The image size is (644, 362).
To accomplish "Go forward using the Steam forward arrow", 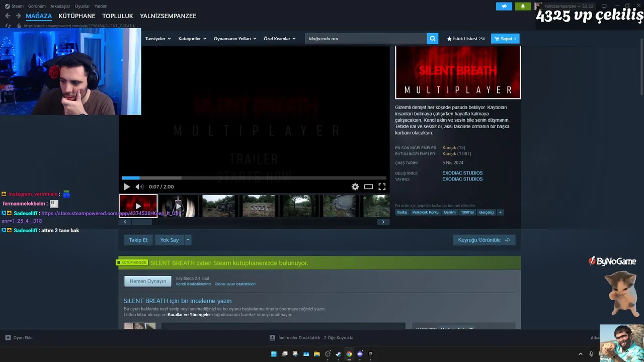I will point(18,16).
